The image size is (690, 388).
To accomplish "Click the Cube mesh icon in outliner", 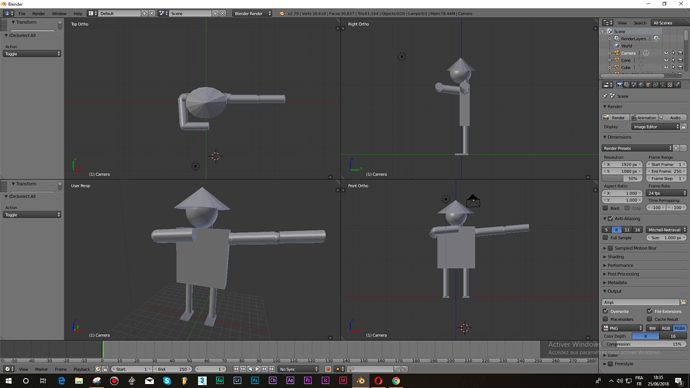I will point(617,67).
